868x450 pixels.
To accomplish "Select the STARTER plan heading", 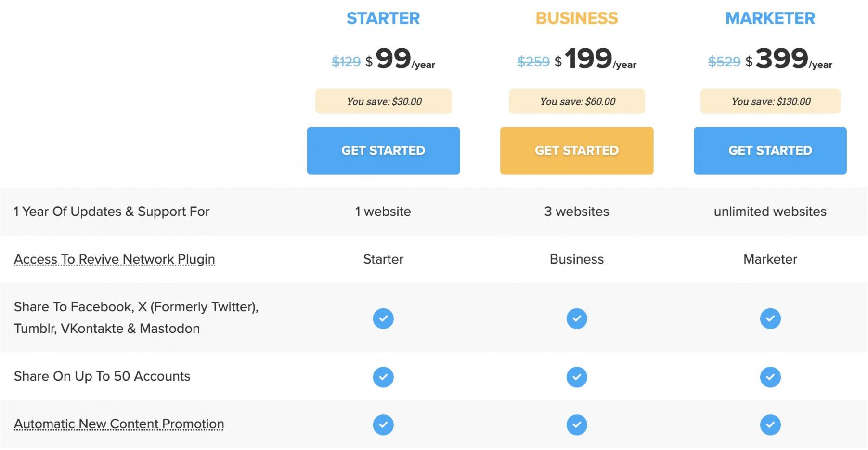I will click(383, 18).
